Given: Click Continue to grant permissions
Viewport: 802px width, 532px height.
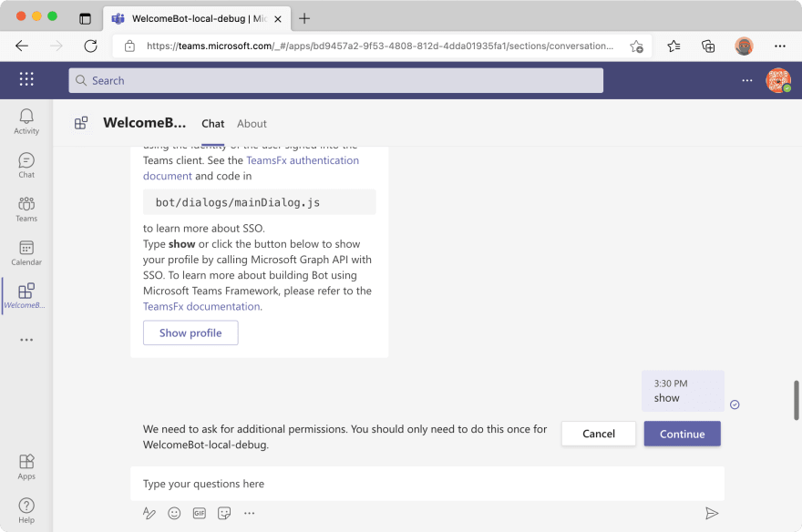Looking at the screenshot, I should click(x=682, y=434).
